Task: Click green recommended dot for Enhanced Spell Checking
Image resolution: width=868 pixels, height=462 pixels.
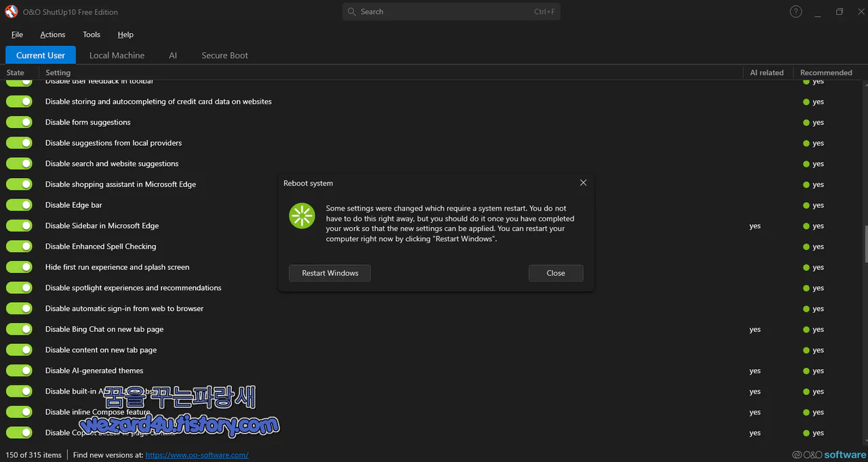Action: click(x=806, y=247)
